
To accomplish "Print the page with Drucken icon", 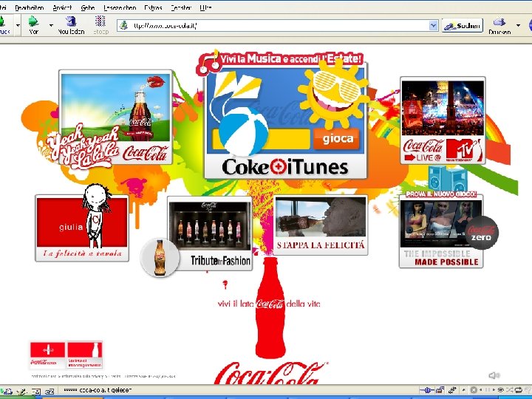I will tap(499, 25).
